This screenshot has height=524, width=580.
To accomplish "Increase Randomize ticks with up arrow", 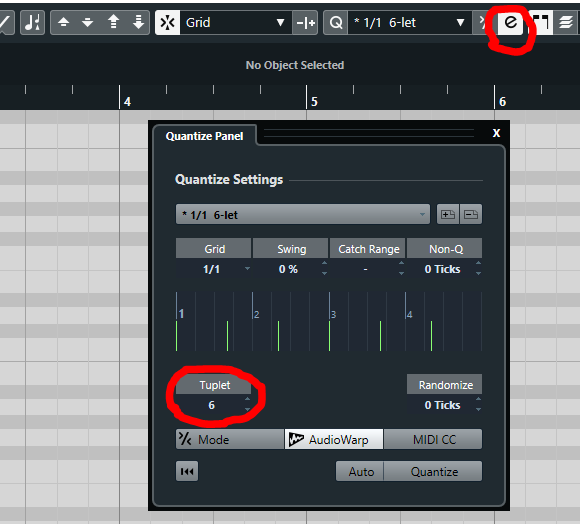I will pos(478,399).
